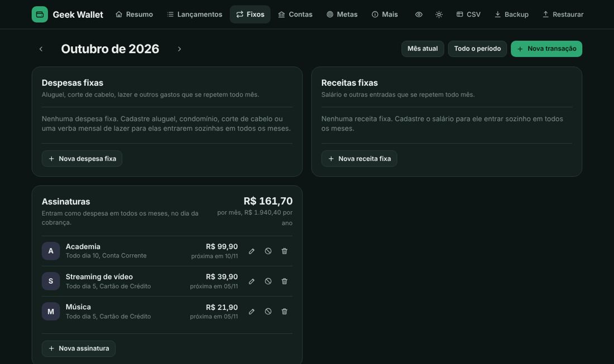Screen dimensions: 614x364
Task: Click the Streaming 'S' avatar
Action: pos(51,281)
